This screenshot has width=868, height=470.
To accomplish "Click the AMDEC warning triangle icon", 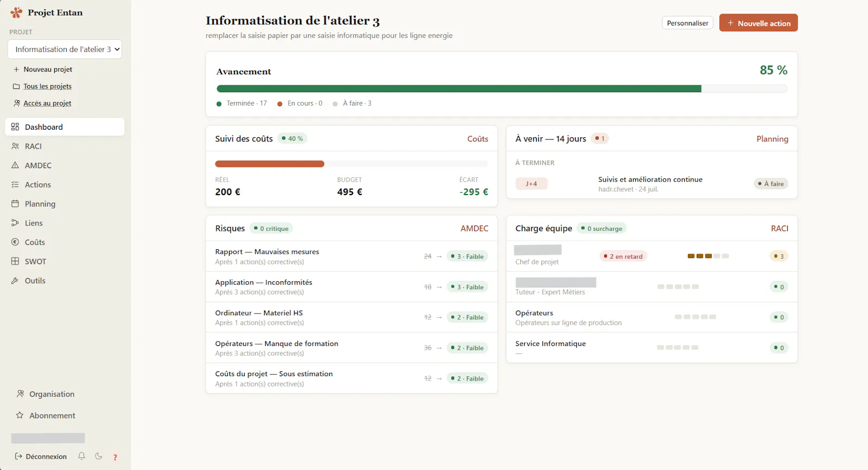I will tap(15, 165).
